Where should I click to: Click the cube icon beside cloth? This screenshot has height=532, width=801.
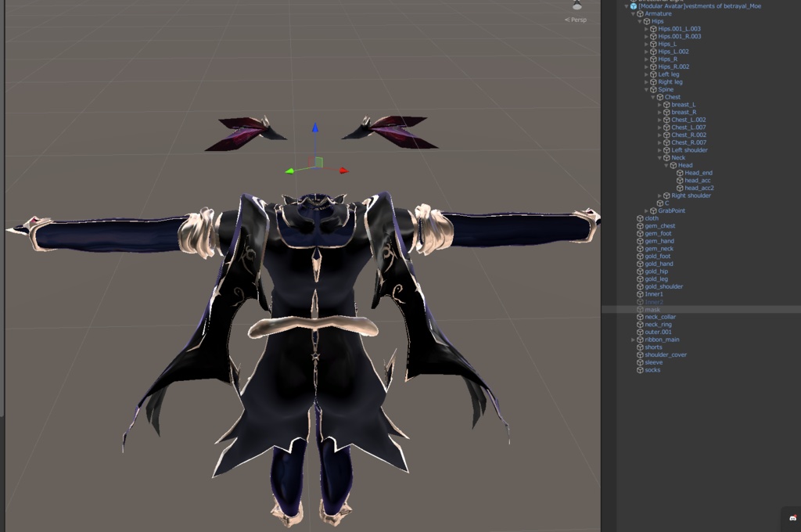tap(640, 218)
